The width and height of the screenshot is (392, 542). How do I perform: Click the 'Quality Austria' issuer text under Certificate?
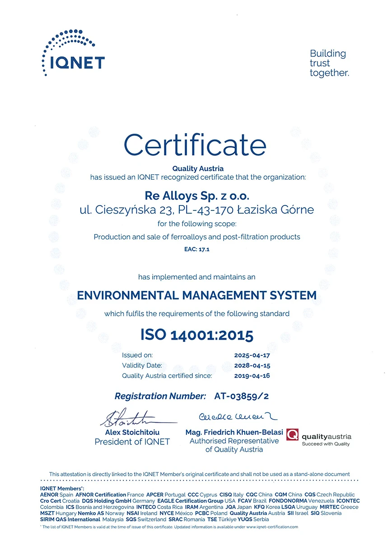tap(198, 169)
